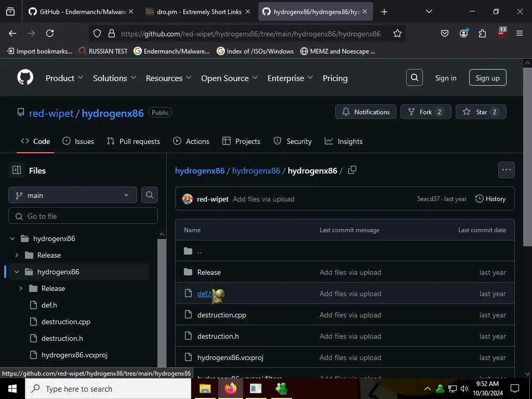Click the Windows taskbar search box
Image resolution: width=532 pixels, height=399 pixels.
108,389
